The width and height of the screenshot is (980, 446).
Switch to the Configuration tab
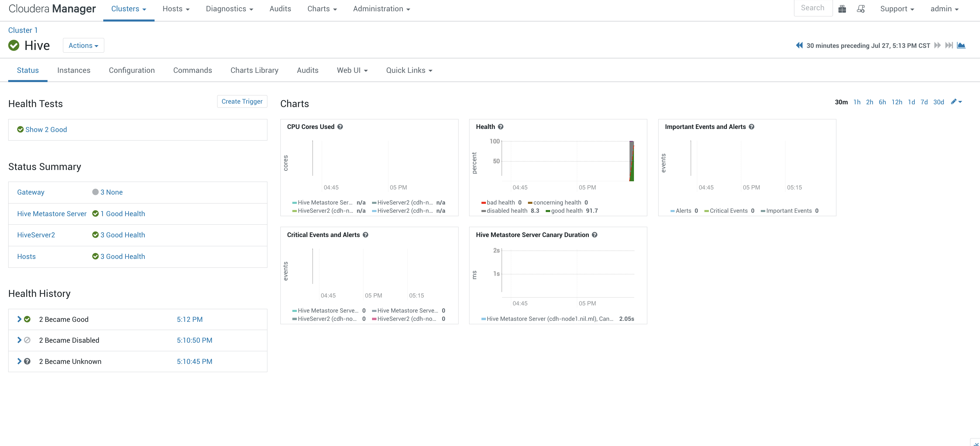132,70
